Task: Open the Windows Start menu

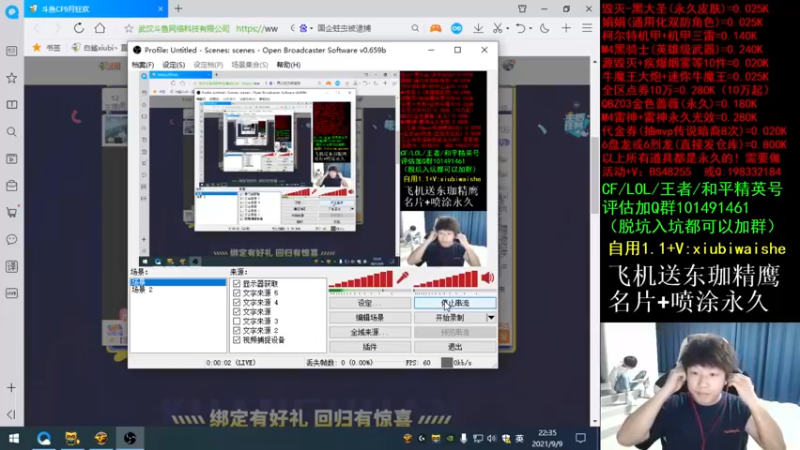Action: click(14, 438)
